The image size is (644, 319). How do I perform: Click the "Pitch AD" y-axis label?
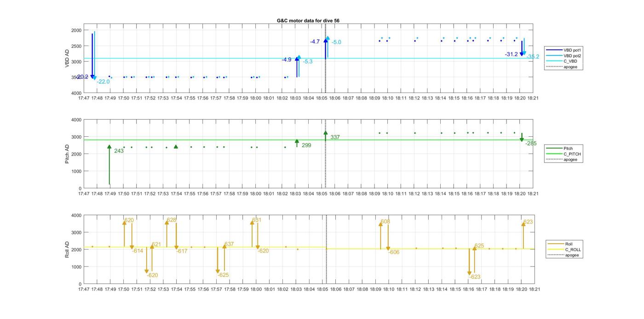click(67, 153)
